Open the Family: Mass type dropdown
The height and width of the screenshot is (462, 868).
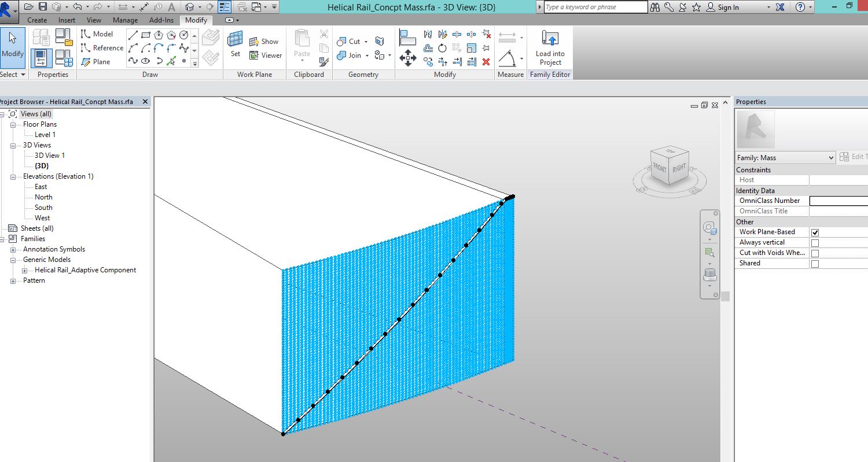pos(831,158)
